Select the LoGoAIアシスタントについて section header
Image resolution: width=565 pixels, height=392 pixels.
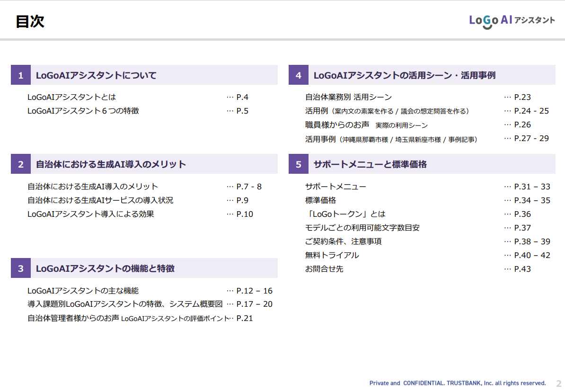click(96, 75)
